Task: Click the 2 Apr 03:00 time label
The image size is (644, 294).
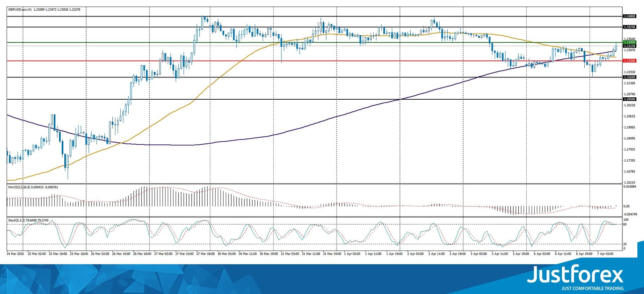Action: point(416,254)
